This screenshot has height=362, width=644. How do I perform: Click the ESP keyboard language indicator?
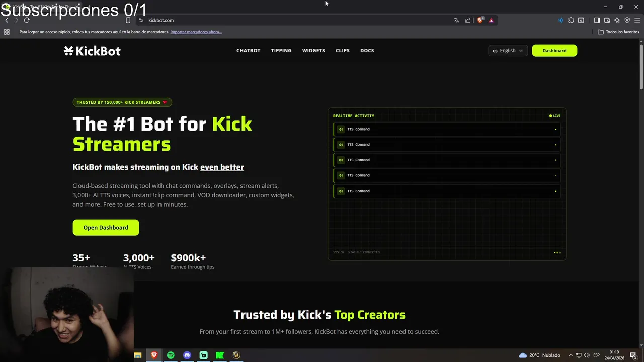pyautogui.click(x=597, y=355)
